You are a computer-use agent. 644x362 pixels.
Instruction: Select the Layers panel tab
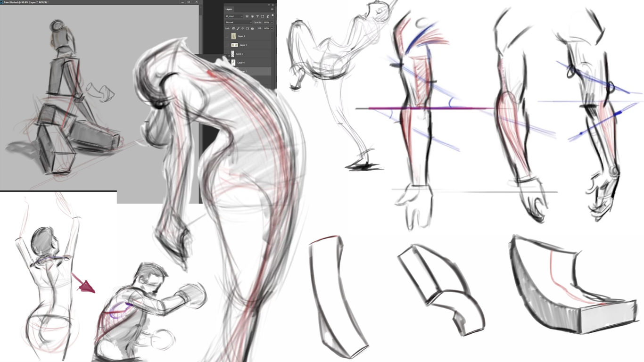(x=229, y=9)
